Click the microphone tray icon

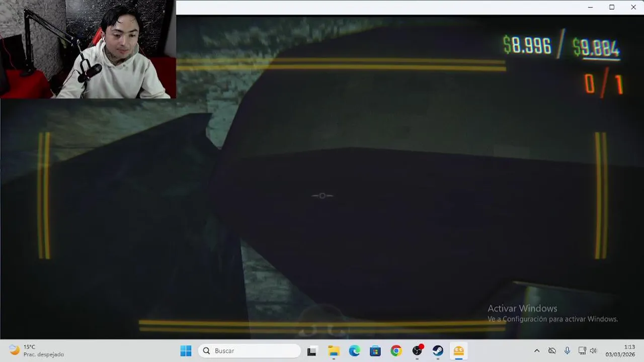[567, 351]
